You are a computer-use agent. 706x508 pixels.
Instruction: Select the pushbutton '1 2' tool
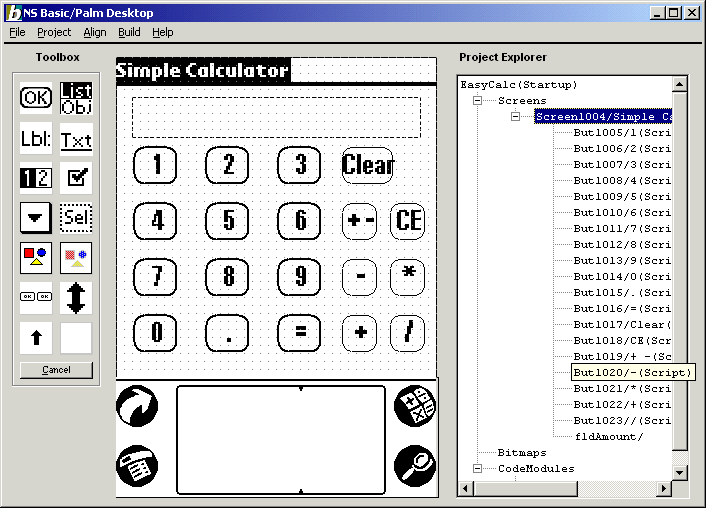(x=36, y=178)
